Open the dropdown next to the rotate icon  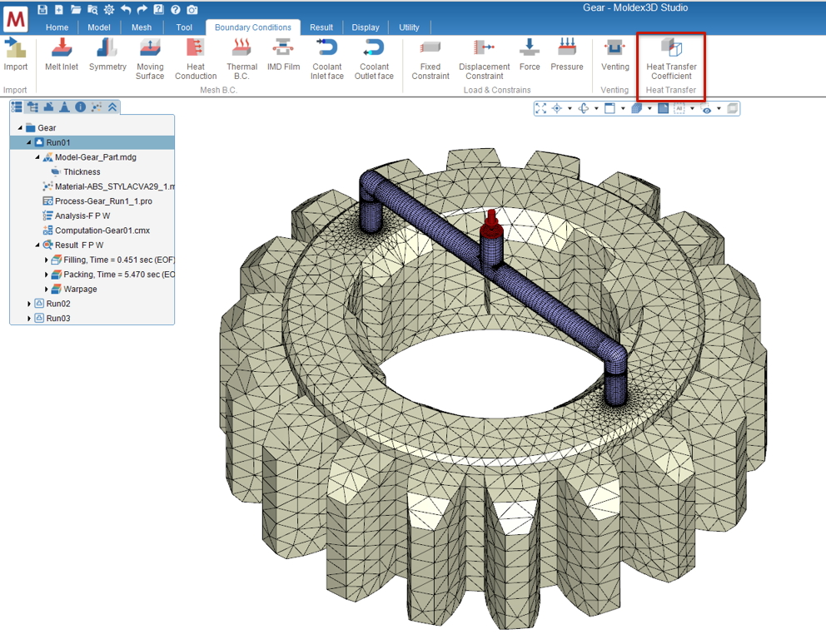tap(596, 108)
